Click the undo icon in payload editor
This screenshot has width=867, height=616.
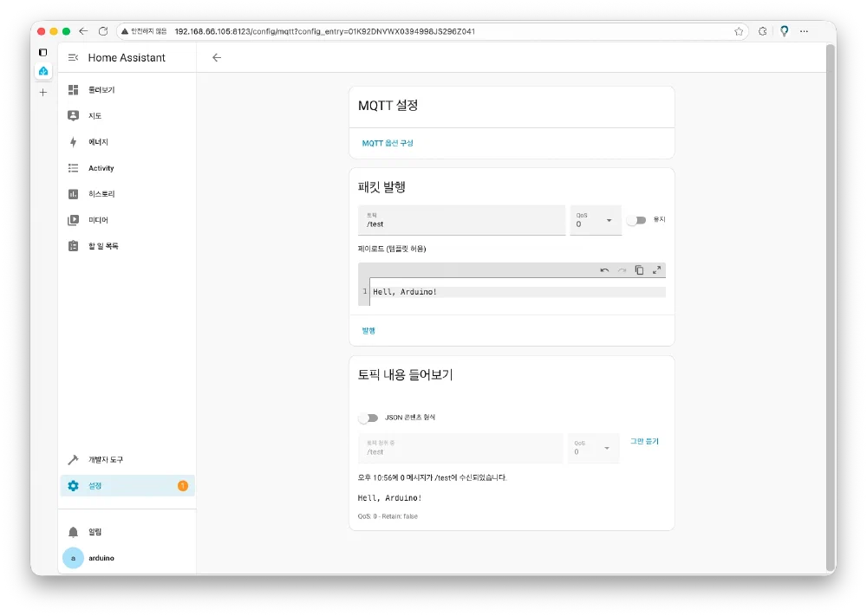tap(604, 270)
